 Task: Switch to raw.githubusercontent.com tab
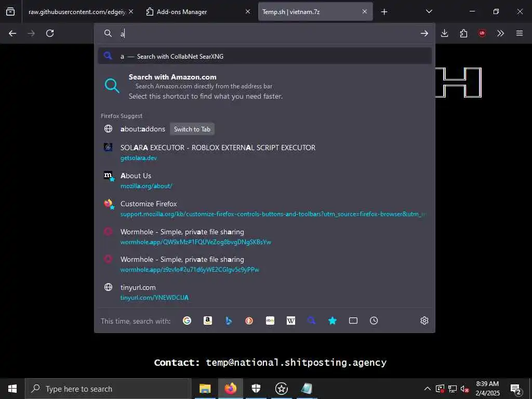77,12
